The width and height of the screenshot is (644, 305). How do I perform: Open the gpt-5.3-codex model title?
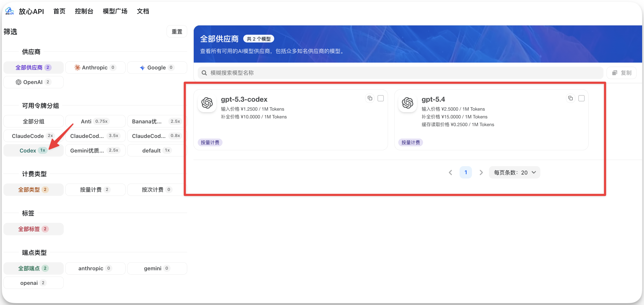244,99
